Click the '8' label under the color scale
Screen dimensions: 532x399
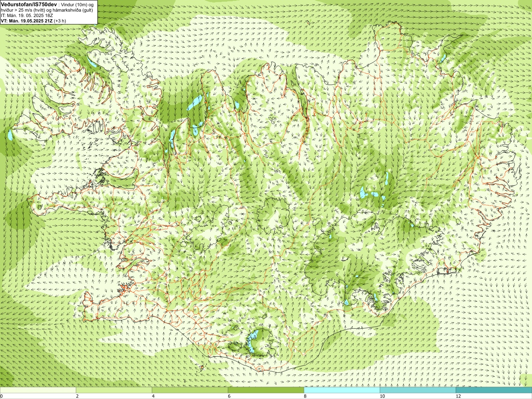(305, 396)
